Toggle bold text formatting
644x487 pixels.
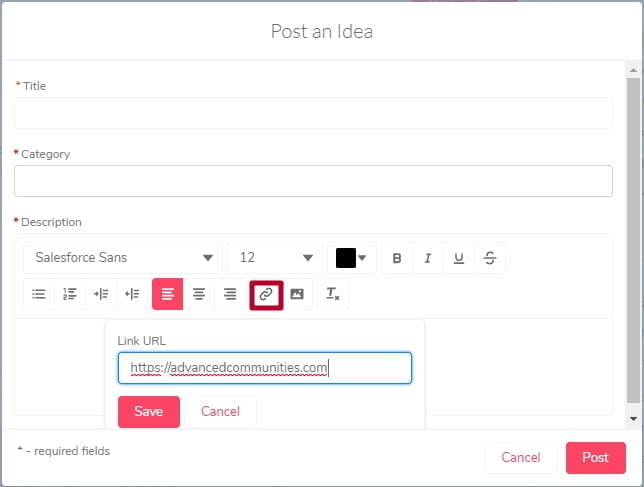point(397,258)
